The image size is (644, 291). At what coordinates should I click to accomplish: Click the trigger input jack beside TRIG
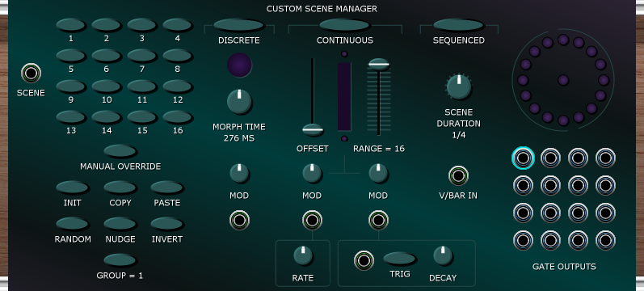[x=364, y=260]
